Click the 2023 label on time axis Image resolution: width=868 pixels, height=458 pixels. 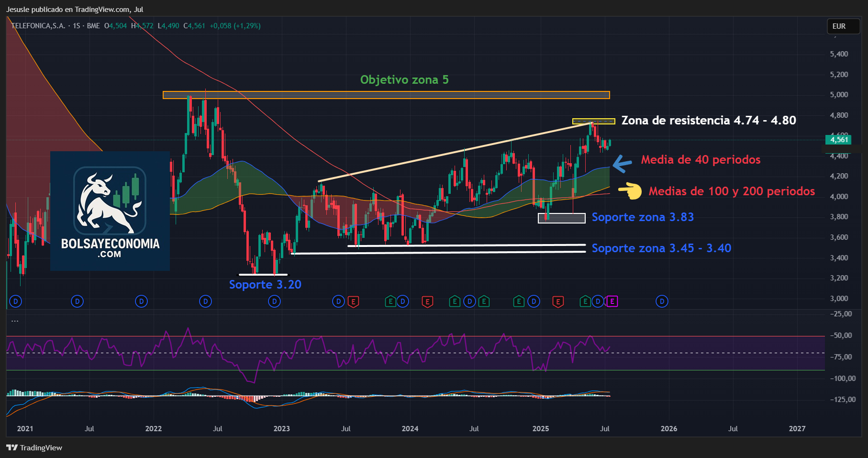(281, 429)
